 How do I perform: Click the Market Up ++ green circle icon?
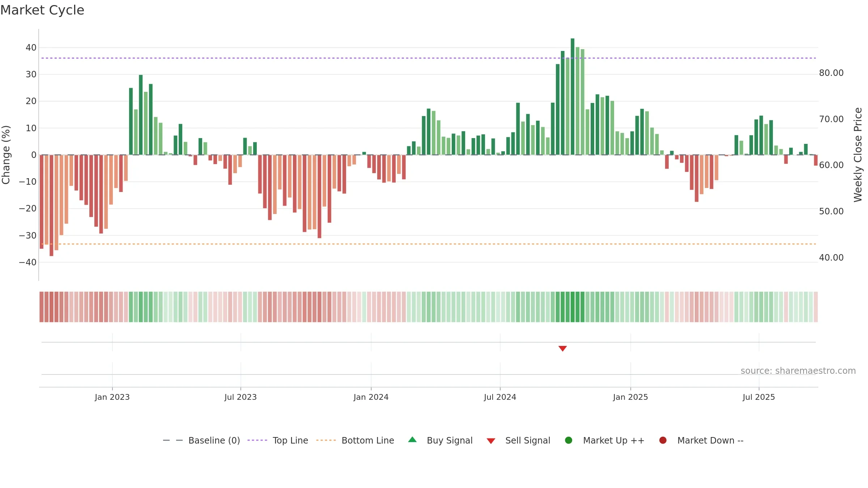(x=569, y=440)
